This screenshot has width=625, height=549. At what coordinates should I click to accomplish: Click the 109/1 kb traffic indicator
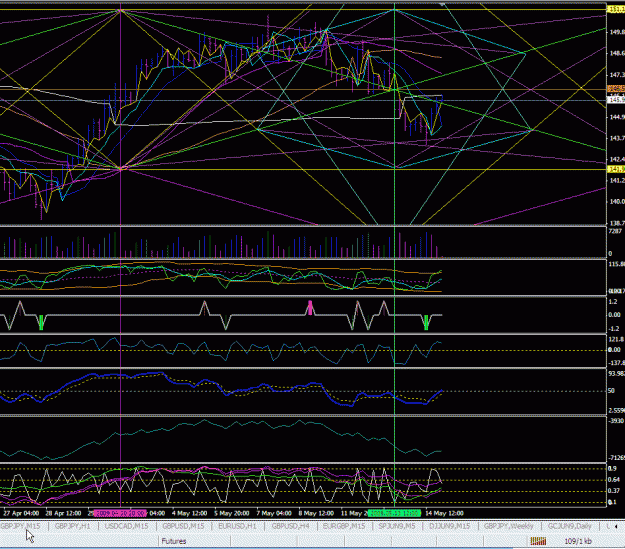click(578, 541)
